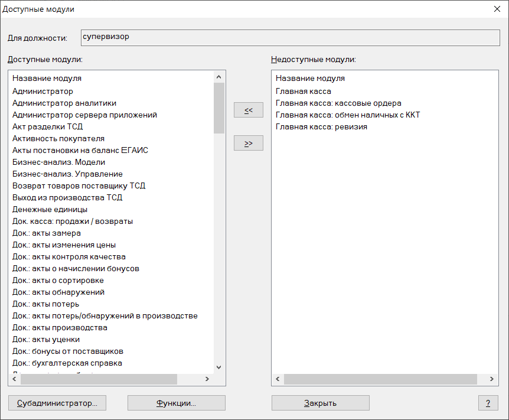Screen dimensions: 509x420
Task: Select Денежные единицы module
Action: 50,209
